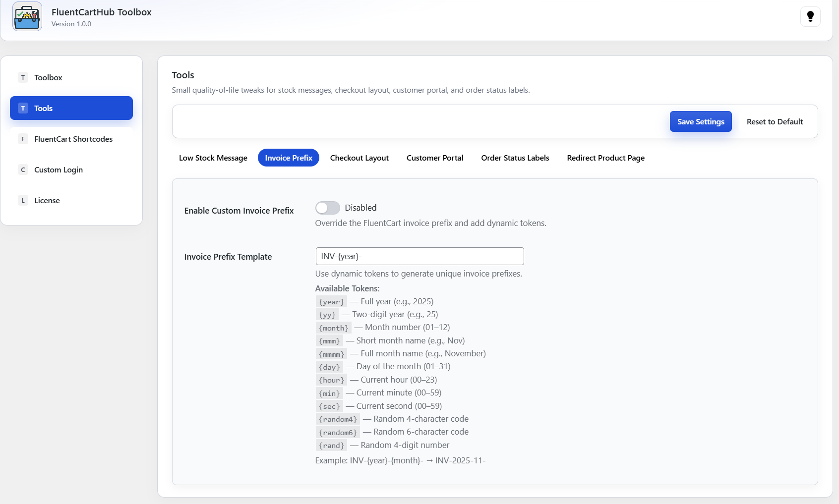This screenshot has width=839, height=504.
Task: Navigate to Custom Login in the sidebar
Action: (x=59, y=170)
